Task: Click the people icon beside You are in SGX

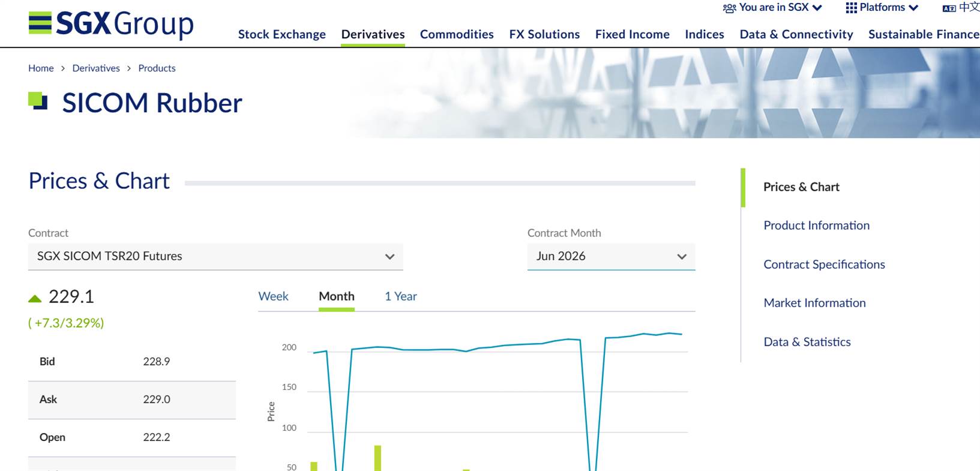Action: [x=729, y=8]
